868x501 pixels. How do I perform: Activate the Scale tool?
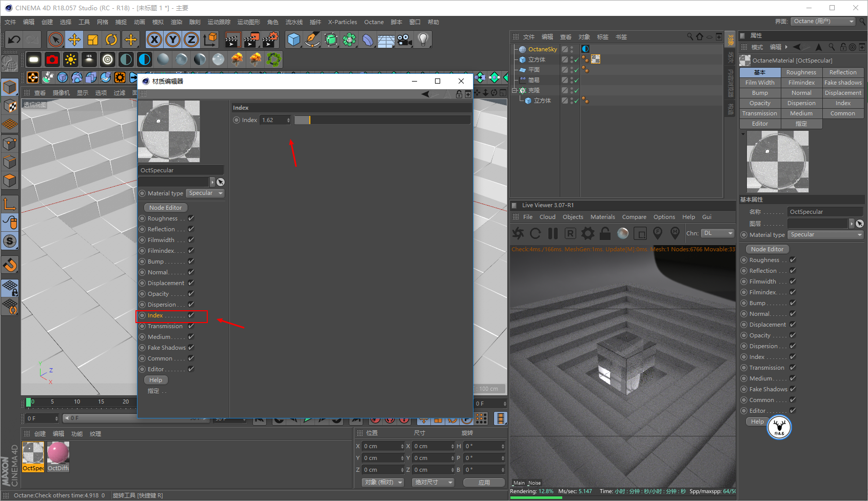pyautogui.click(x=93, y=39)
